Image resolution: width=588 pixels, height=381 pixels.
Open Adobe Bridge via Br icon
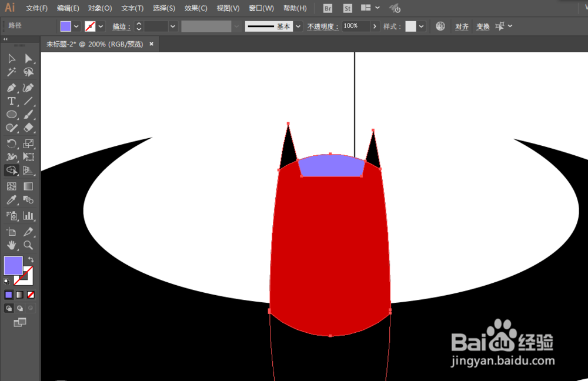point(328,8)
